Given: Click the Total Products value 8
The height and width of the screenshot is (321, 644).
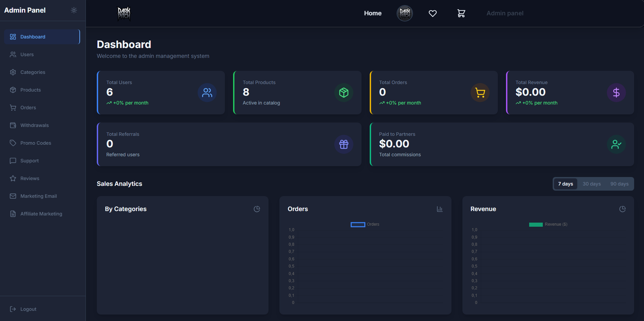Looking at the screenshot, I should pos(246,92).
